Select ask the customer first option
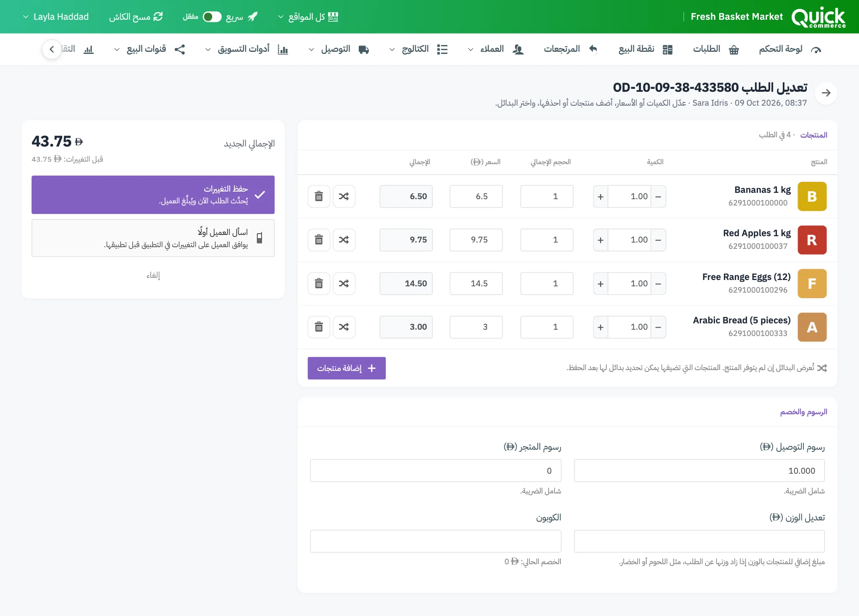 point(153,238)
